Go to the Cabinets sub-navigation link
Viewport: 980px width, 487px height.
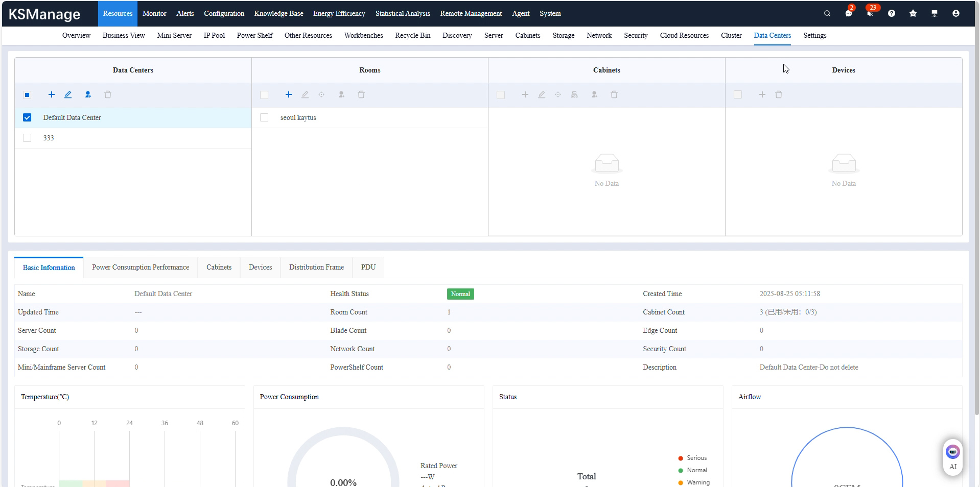coord(527,36)
